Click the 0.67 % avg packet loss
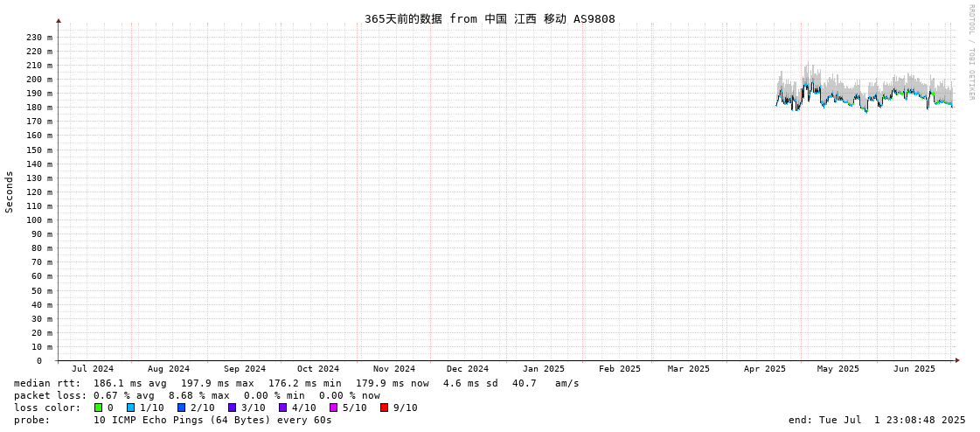The width and height of the screenshot is (980, 432). (x=124, y=396)
